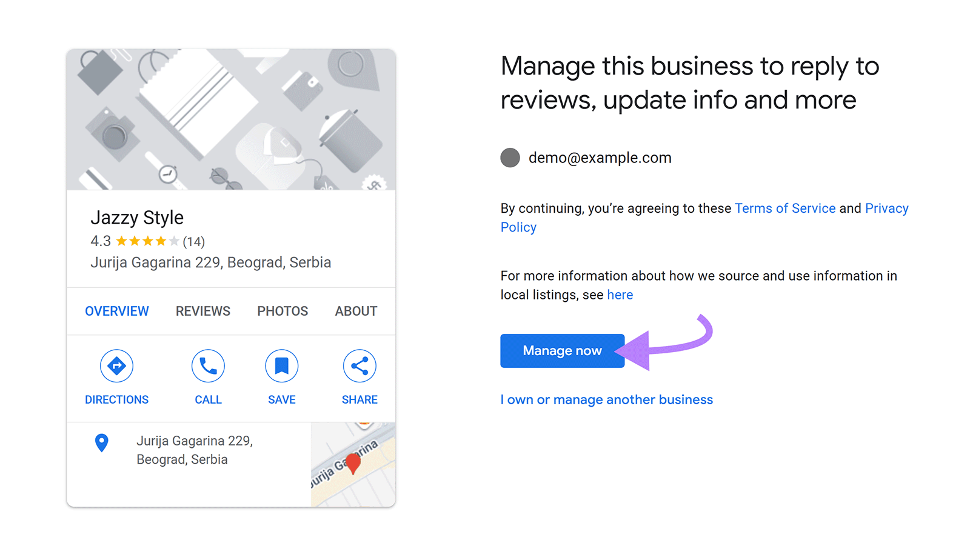
Task: Click the Call icon
Action: tap(208, 365)
